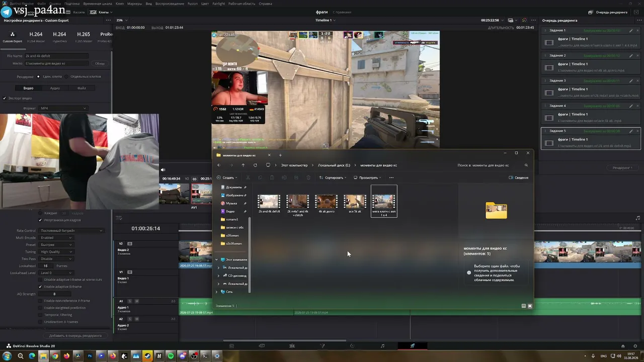Go up one folder level in File Explorer

[x=243, y=165]
